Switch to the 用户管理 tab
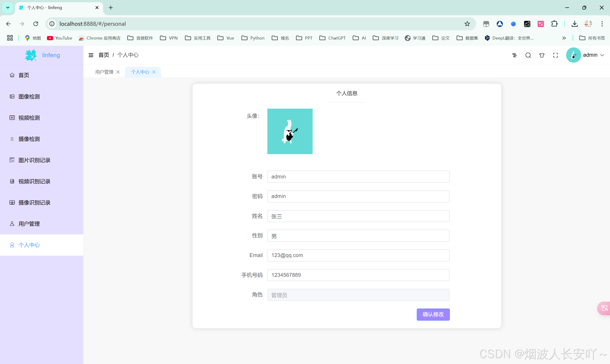The image size is (610, 364). pos(104,72)
